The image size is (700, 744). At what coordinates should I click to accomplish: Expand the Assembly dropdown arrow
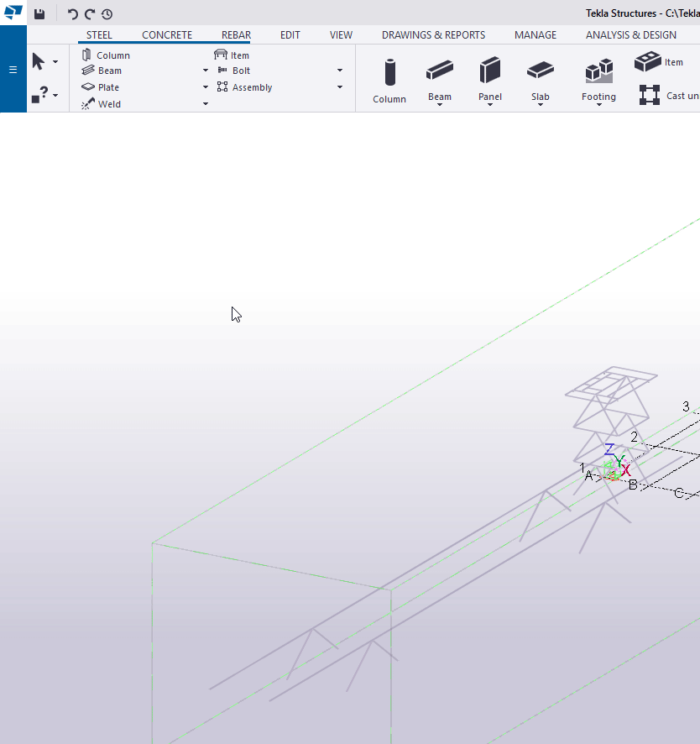(340, 87)
